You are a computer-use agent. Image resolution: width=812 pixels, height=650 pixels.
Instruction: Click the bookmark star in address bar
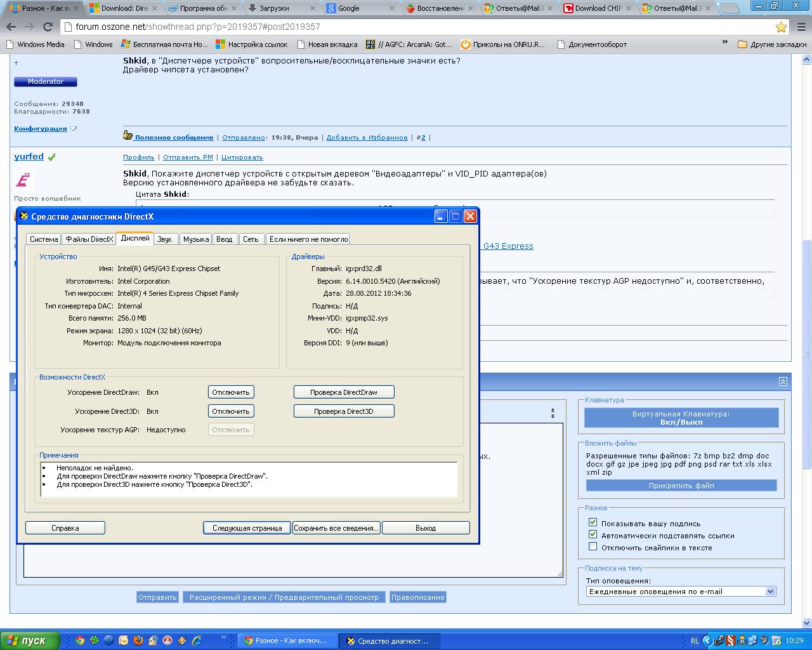781,27
